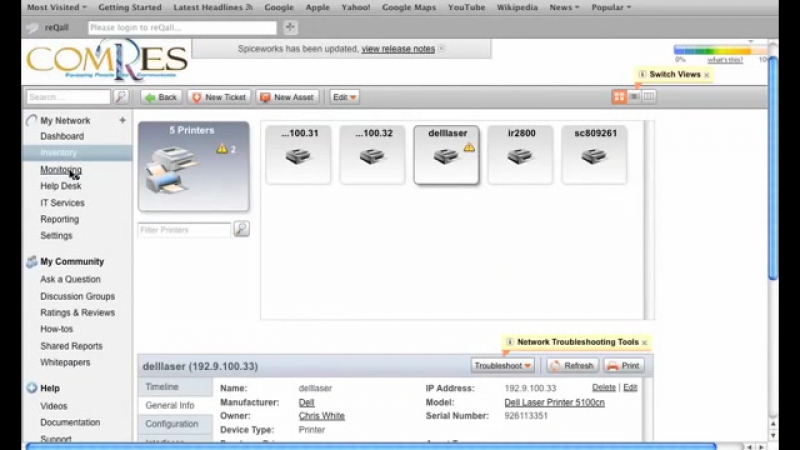Image resolution: width=800 pixels, height=450 pixels.
Task: Click the Print button
Action: (x=623, y=365)
